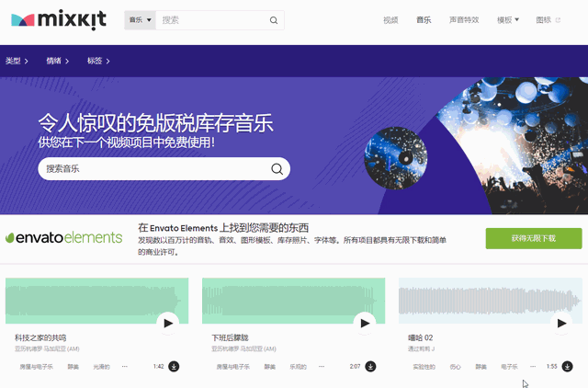The height and width of the screenshot is (388, 588).
Task: Play the track 下班后朦胧
Action: coord(365,323)
